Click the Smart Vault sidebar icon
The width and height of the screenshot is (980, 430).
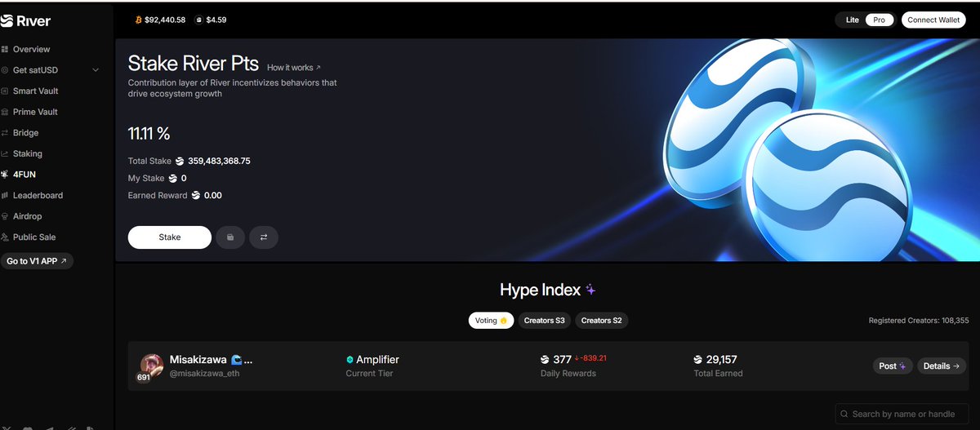coord(5,91)
